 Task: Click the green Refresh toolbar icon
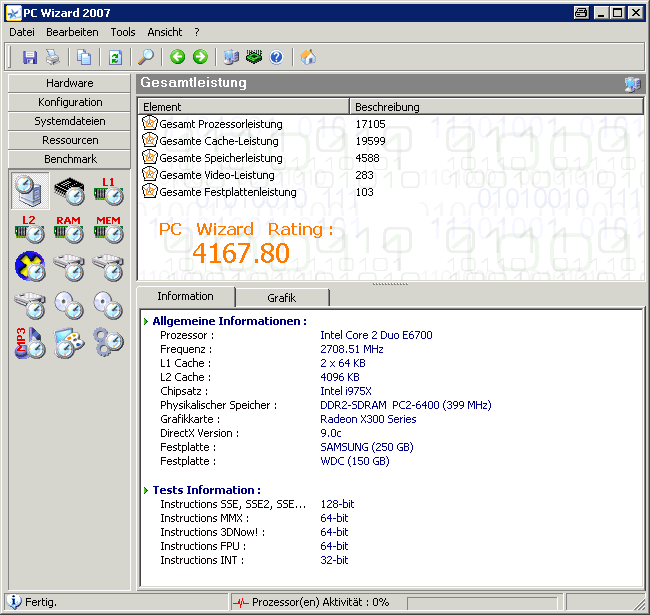click(x=115, y=57)
